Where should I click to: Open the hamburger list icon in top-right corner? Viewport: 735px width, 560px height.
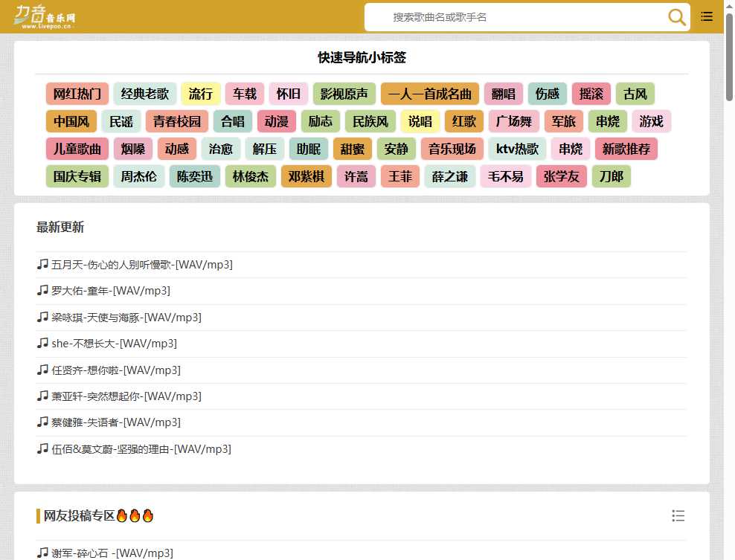706,16
